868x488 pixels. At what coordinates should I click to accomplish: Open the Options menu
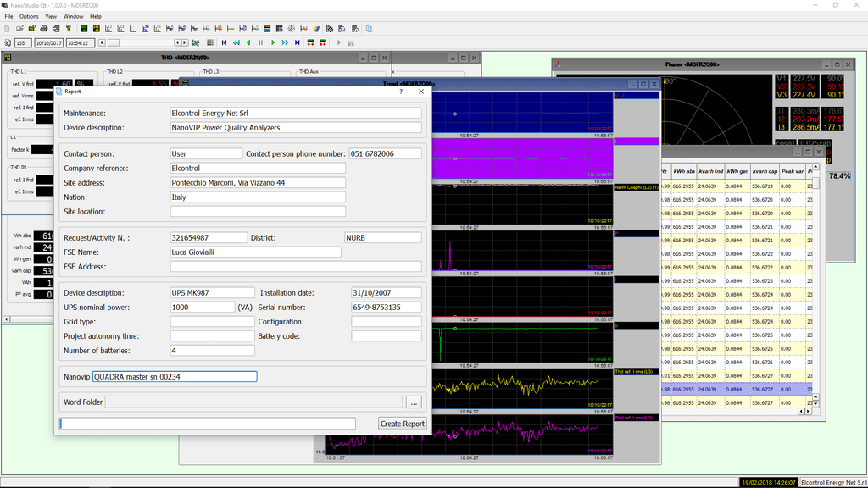pos(29,16)
